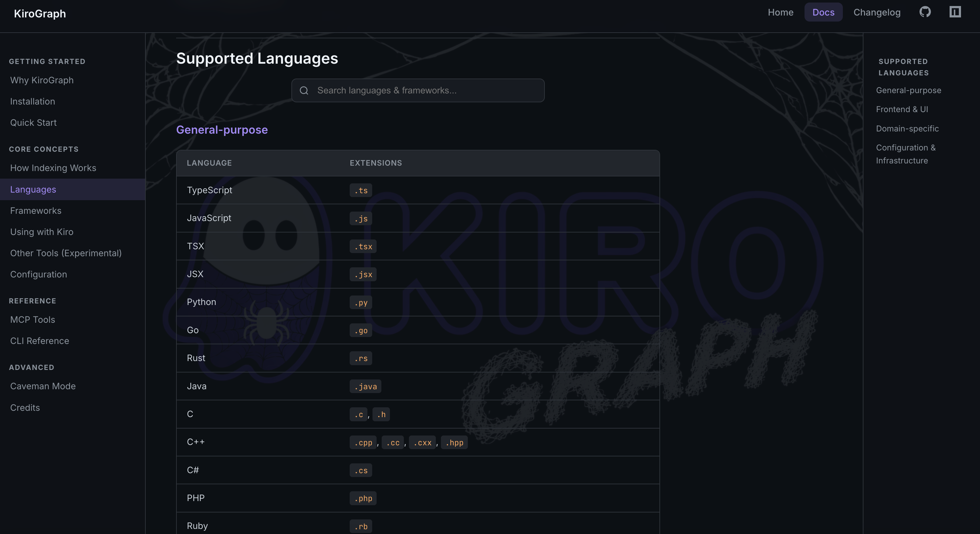This screenshot has width=980, height=534.
Task: Click the .c extension tag
Action: coord(358,415)
